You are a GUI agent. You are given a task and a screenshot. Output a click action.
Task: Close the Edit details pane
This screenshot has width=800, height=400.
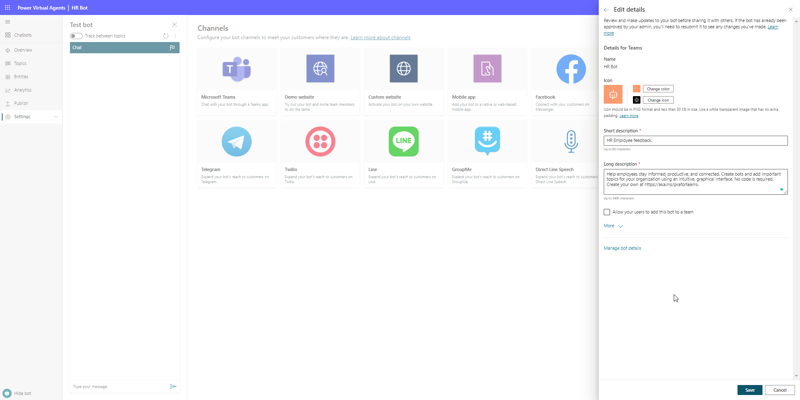coord(790,10)
